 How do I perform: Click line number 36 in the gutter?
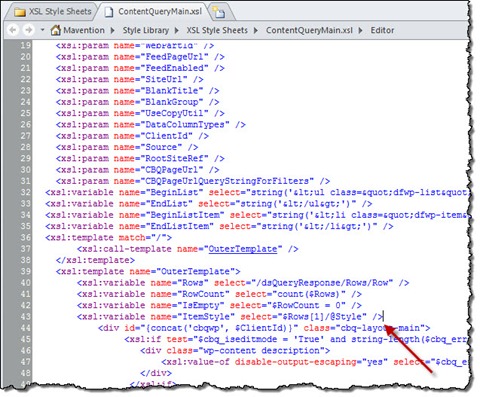click(26, 238)
